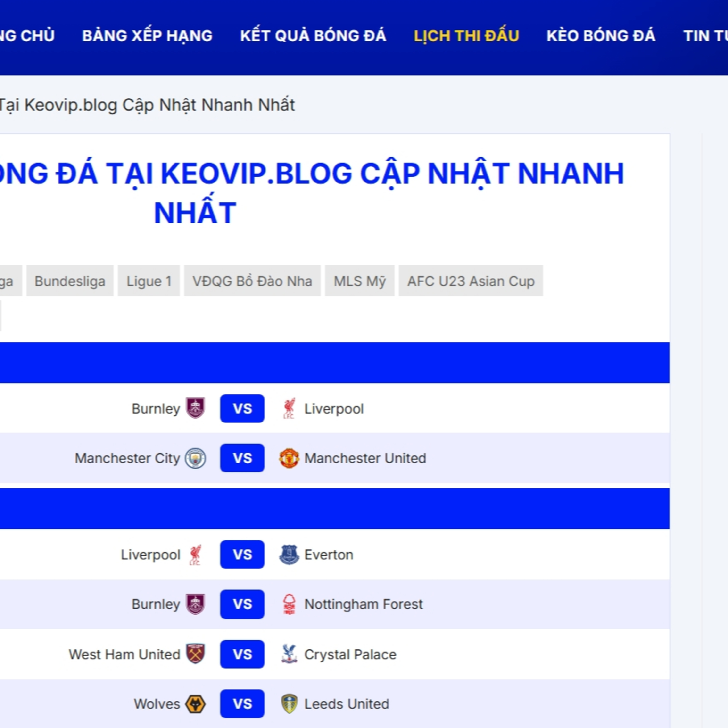Click Crystal Palace team name
Image resolution: width=728 pixels, height=728 pixels.
350,654
